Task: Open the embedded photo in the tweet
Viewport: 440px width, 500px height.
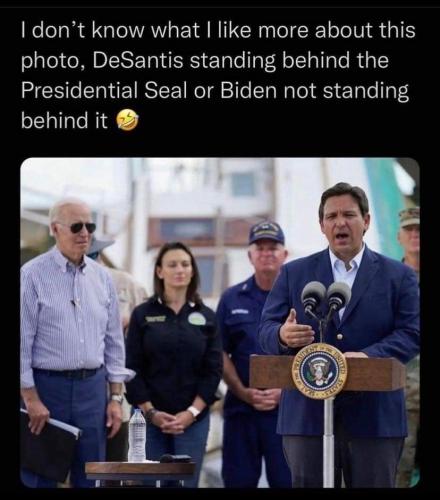Action: coord(220,323)
